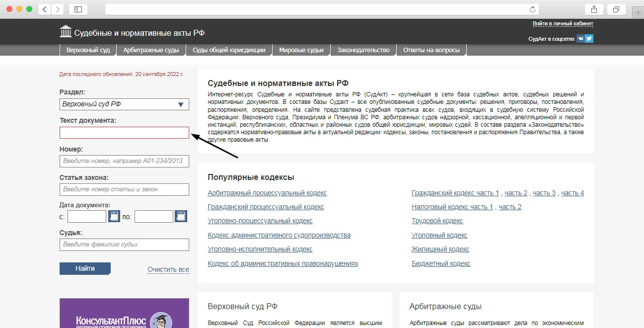The width and height of the screenshot is (644, 328).
Task: Click the Найти search button
Action: coord(85,268)
